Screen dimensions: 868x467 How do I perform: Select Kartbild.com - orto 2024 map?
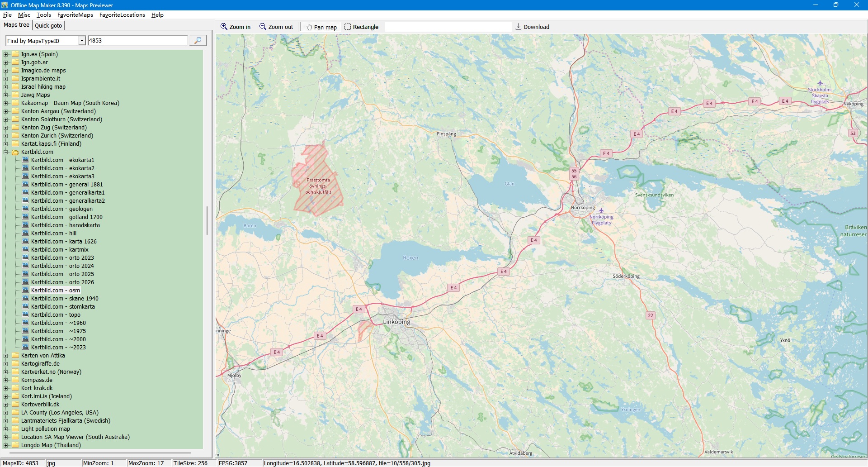pos(62,266)
